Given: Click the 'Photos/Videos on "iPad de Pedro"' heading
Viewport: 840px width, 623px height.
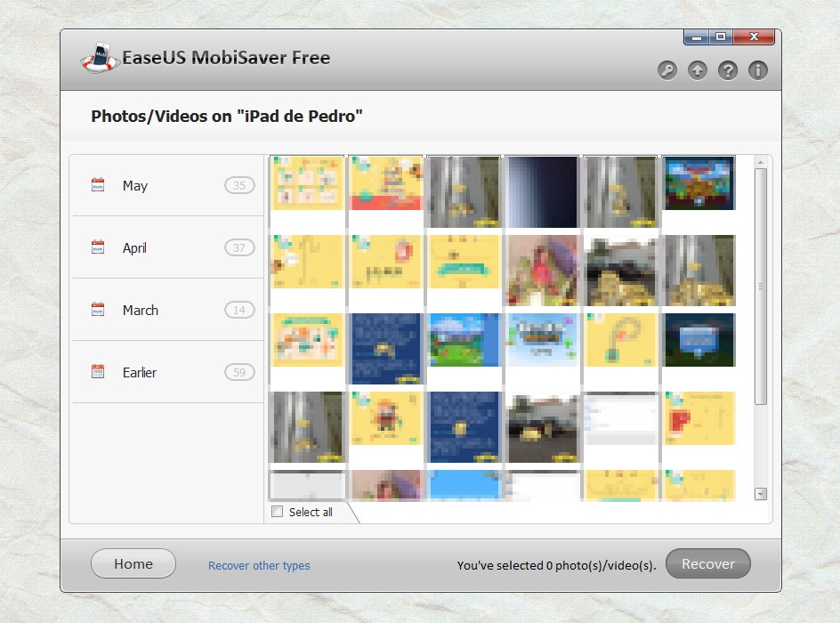Looking at the screenshot, I should point(227,117).
